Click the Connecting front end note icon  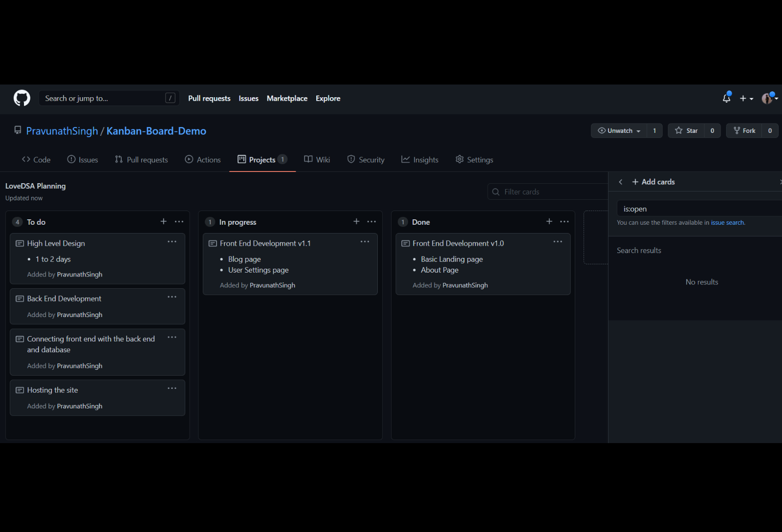pos(20,339)
